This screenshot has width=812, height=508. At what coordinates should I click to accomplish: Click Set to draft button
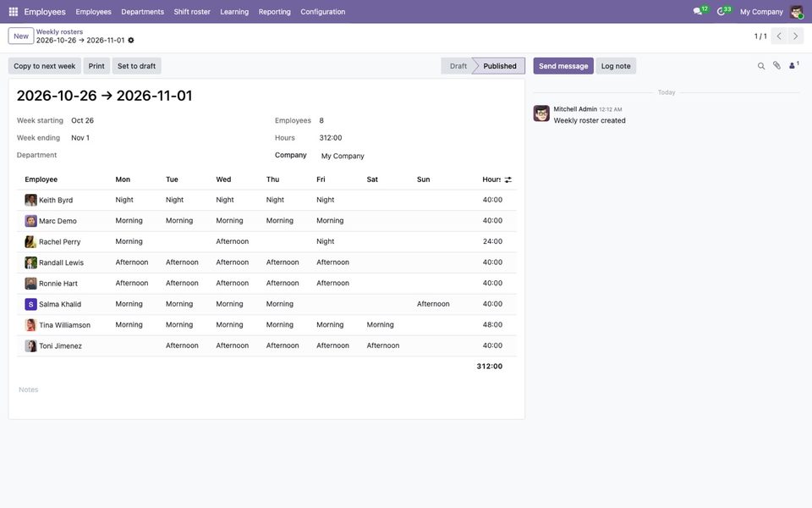pyautogui.click(x=137, y=66)
